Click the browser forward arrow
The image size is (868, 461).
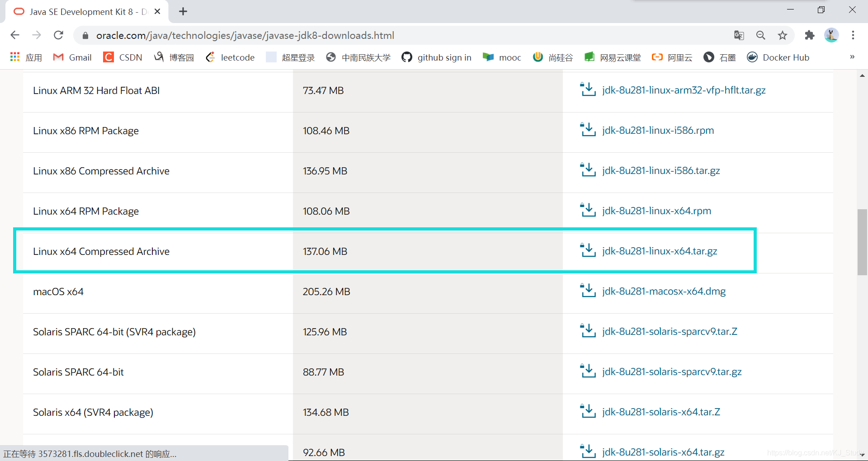(x=37, y=35)
